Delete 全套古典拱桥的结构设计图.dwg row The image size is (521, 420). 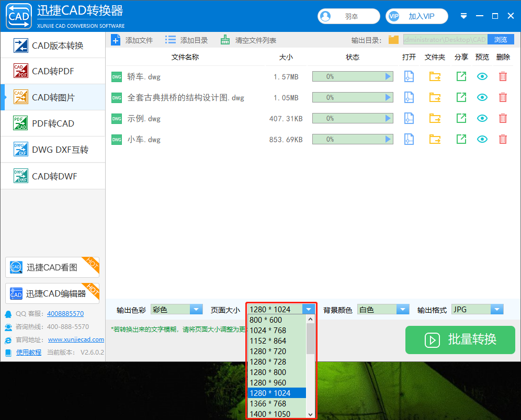coord(503,98)
